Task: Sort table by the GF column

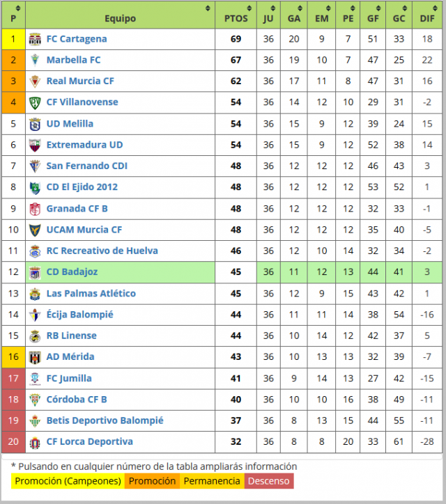Action: click(373, 15)
